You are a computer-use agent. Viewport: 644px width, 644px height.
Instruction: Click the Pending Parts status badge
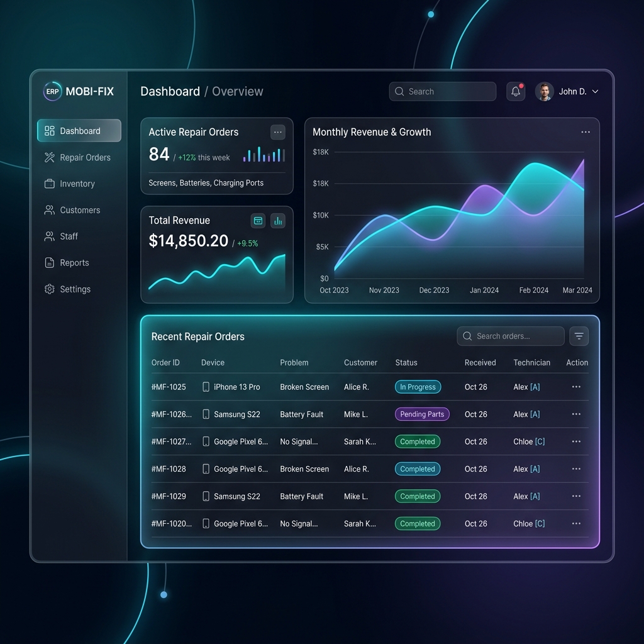pyautogui.click(x=422, y=414)
